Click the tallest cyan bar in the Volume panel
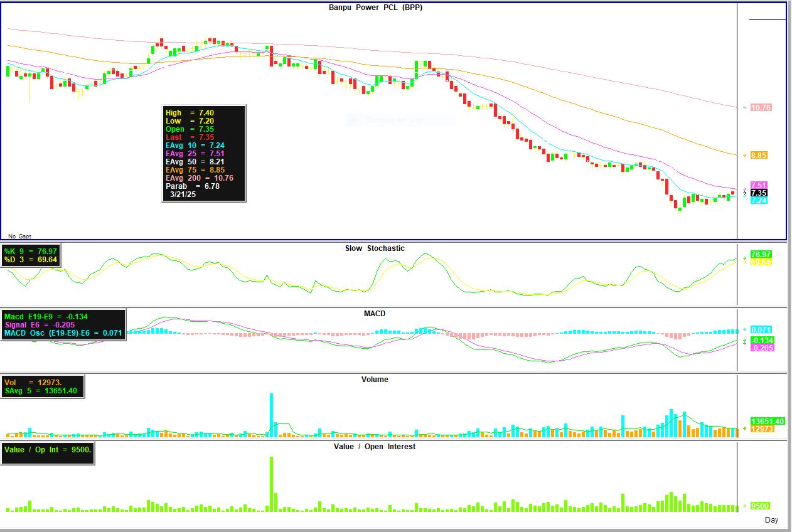The width and height of the screenshot is (792, 532). 272,415
